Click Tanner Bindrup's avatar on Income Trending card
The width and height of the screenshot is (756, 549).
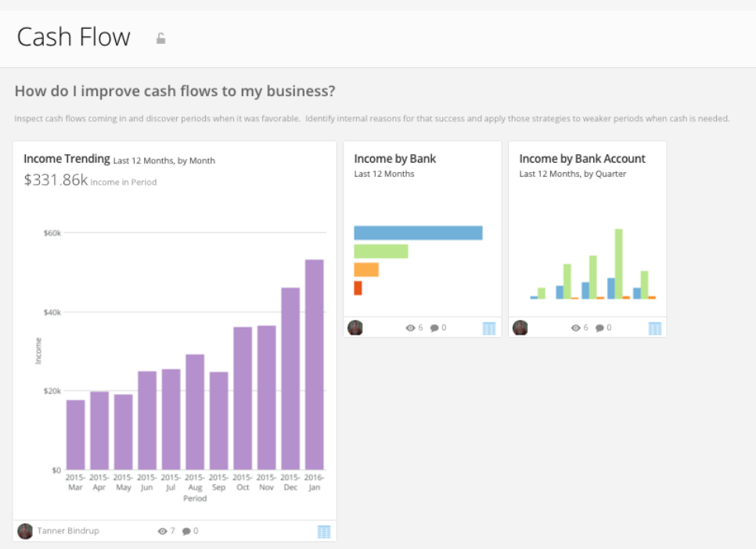point(25,531)
